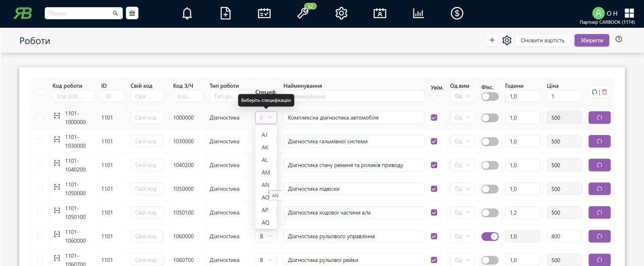Click the Оновити вартість button
The width and height of the screenshot is (644, 266).
pyautogui.click(x=542, y=40)
